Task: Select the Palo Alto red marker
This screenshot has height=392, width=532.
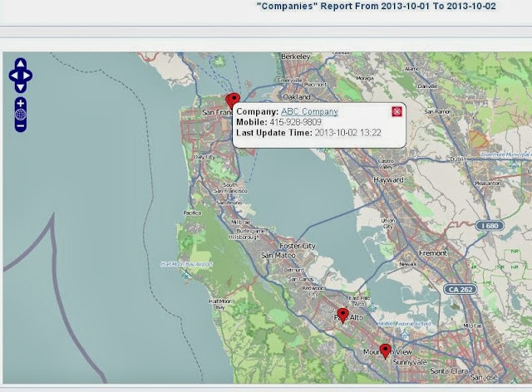Action: click(342, 316)
